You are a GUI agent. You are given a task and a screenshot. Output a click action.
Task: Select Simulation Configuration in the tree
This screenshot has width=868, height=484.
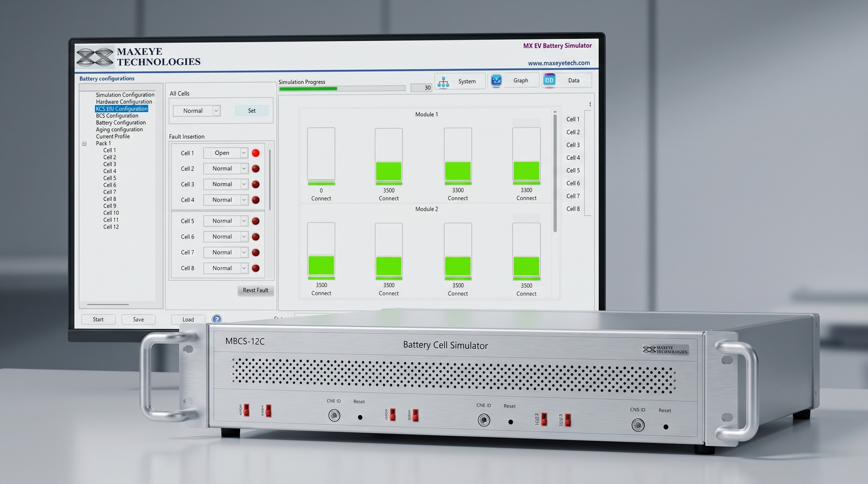click(x=125, y=95)
